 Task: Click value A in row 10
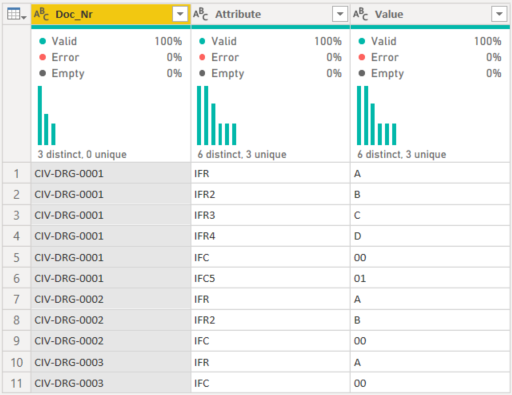pos(430,362)
